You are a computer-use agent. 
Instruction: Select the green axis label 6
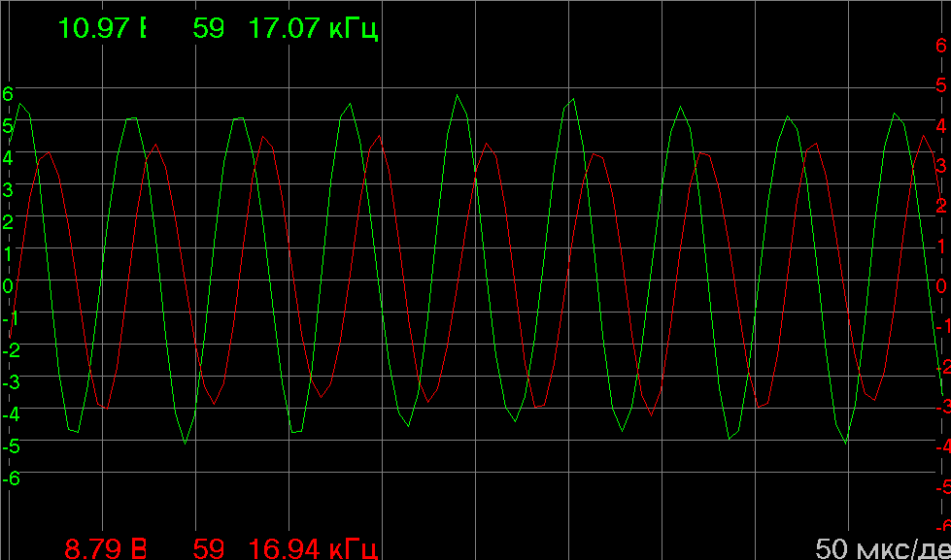[8, 94]
